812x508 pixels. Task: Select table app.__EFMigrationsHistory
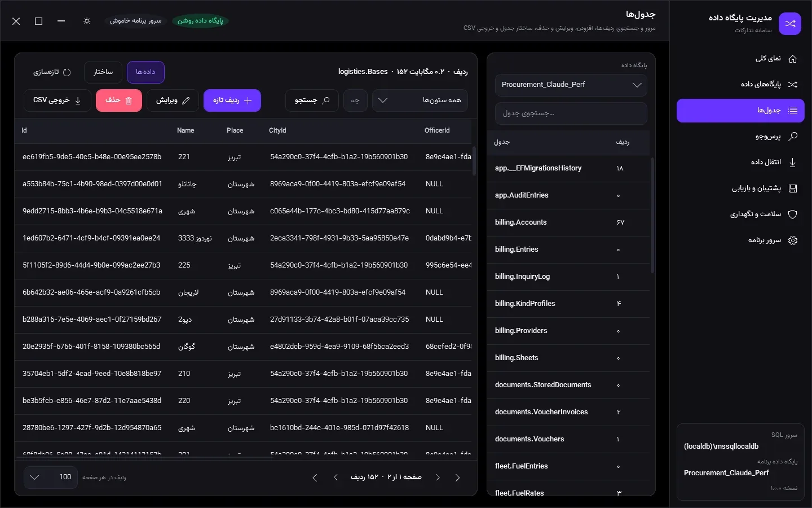point(568,168)
